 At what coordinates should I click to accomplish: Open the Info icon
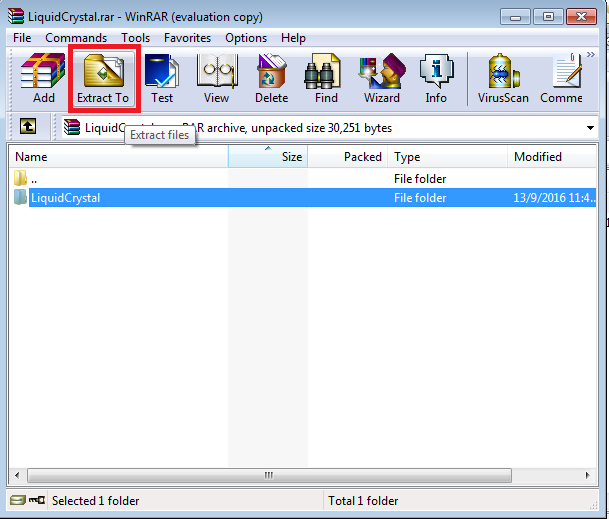(436, 70)
